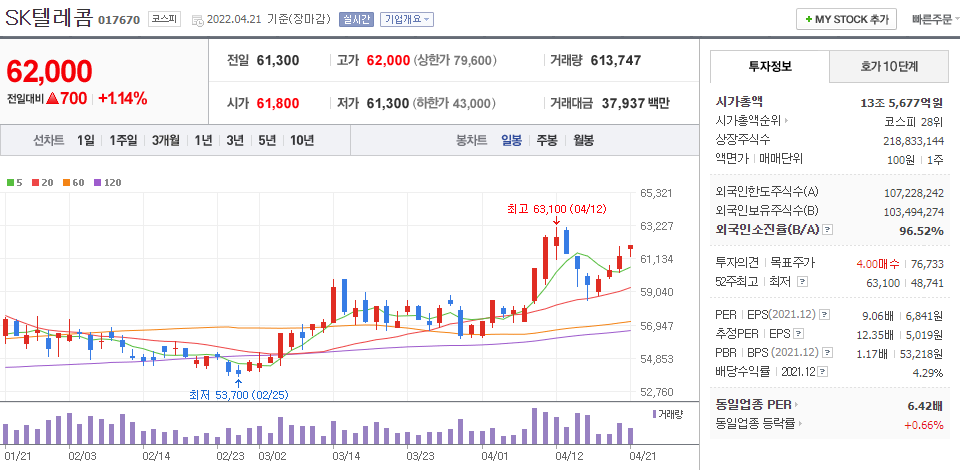Click the 시가총액 value 13조 5,677억원
The image size is (964, 470).
[x=902, y=103]
